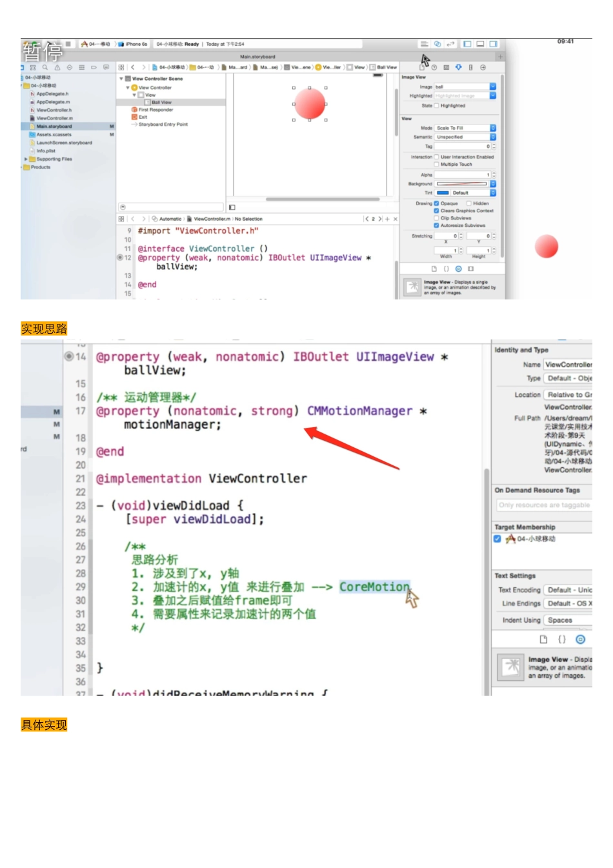Hide the right Utilities panel toggle

coord(493,44)
